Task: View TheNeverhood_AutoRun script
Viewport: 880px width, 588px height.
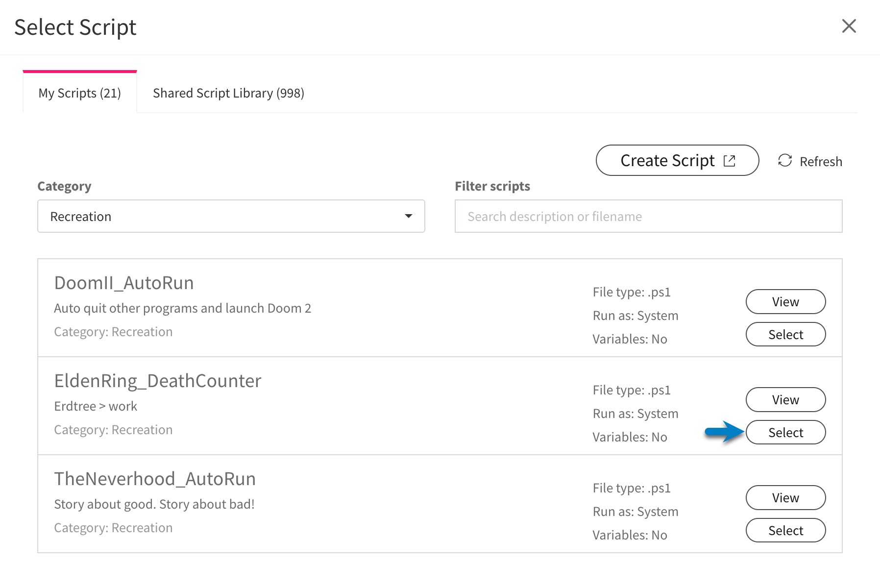Action: click(785, 498)
